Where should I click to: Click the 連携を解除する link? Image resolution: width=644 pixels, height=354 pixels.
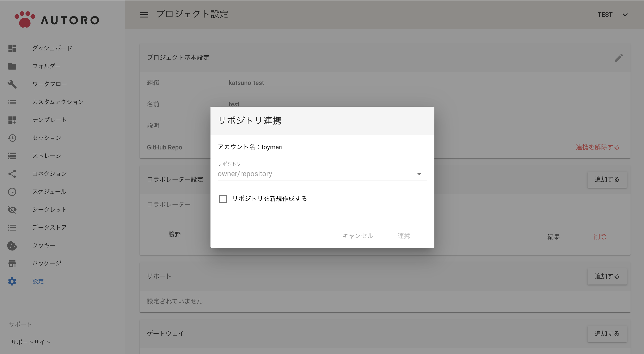point(597,147)
